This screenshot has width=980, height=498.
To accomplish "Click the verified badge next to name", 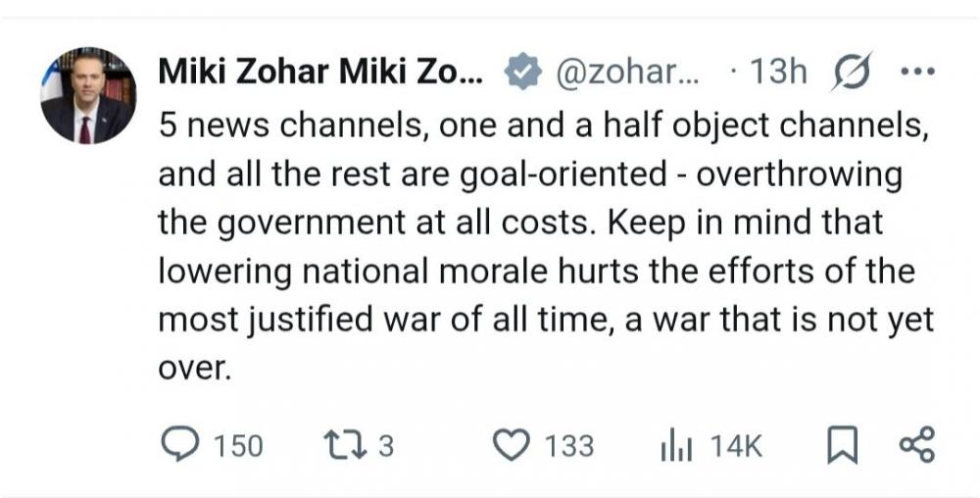I will (x=519, y=72).
